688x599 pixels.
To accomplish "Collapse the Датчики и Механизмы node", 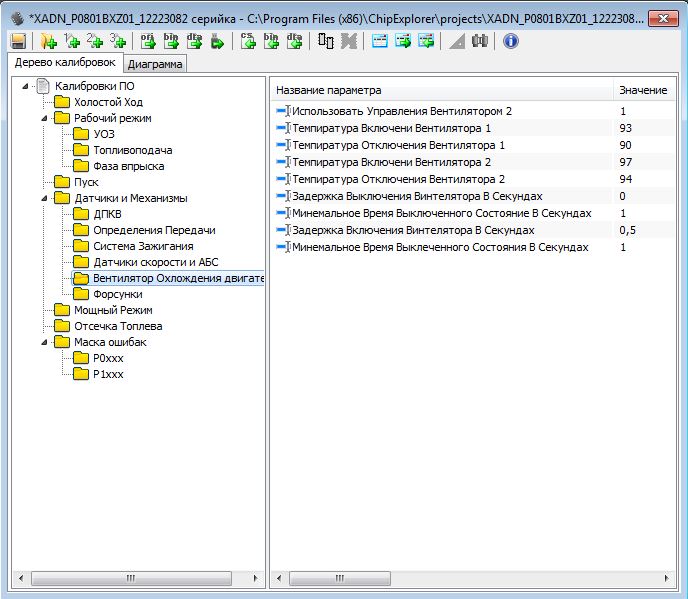I will coord(46,198).
